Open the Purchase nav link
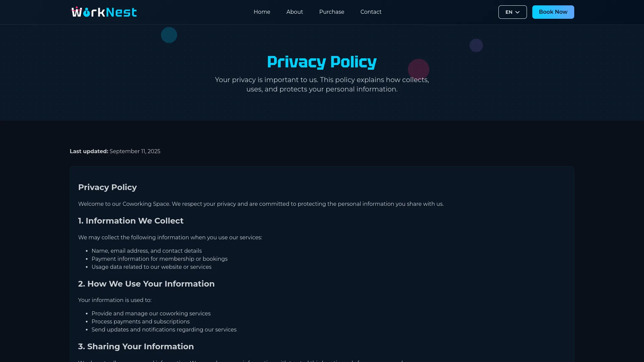This screenshot has height=362, width=644. coord(331,12)
